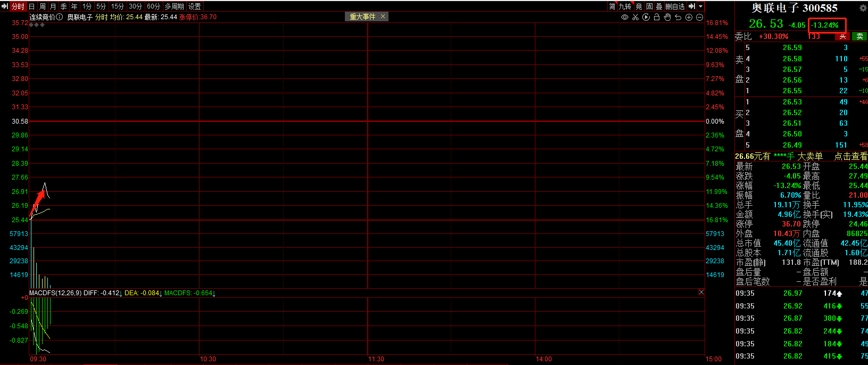This screenshot has width=868, height=365.
Task: Click the 重大事件 label
Action: [362, 17]
